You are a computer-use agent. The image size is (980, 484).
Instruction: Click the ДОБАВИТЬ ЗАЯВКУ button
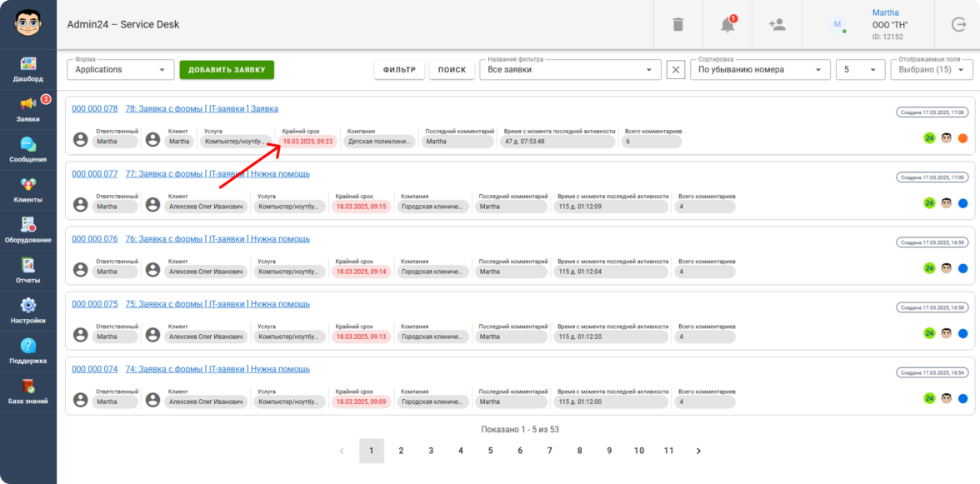pyautogui.click(x=227, y=70)
